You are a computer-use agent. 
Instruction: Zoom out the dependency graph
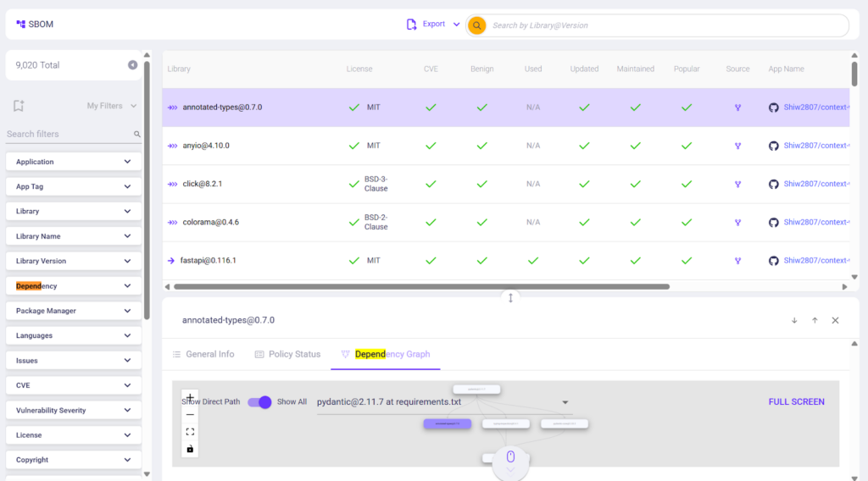point(190,415)
